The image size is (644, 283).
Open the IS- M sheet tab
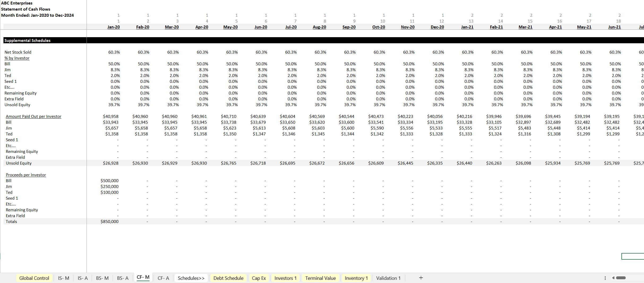click(x=63, y=278)
